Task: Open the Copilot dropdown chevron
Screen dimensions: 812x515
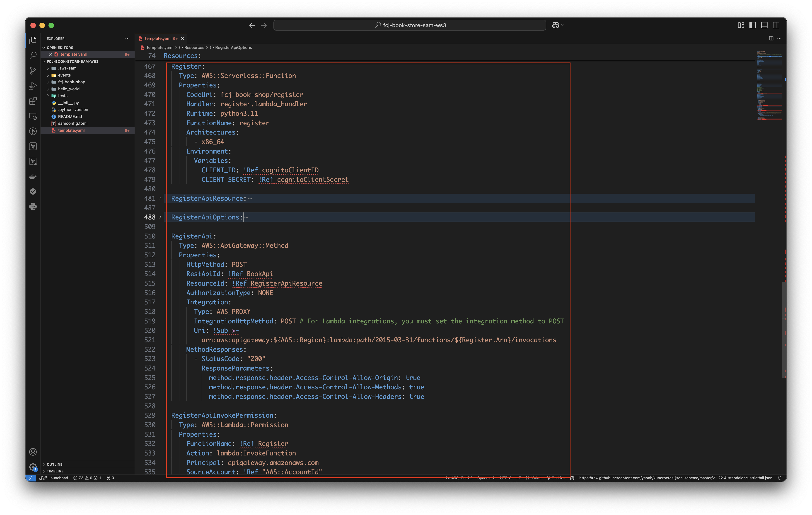Action: [x=562, y=25]
